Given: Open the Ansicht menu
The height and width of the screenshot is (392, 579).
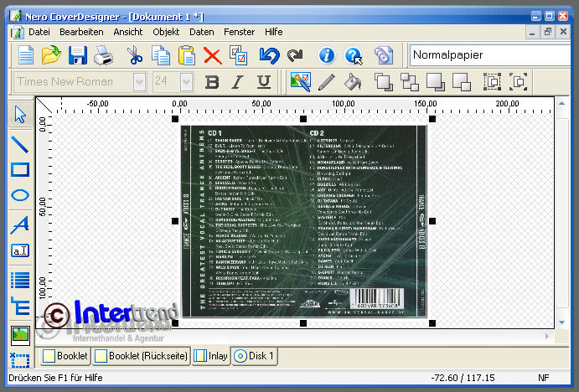Looking at the screenshot, I should (x=127, y=32).
